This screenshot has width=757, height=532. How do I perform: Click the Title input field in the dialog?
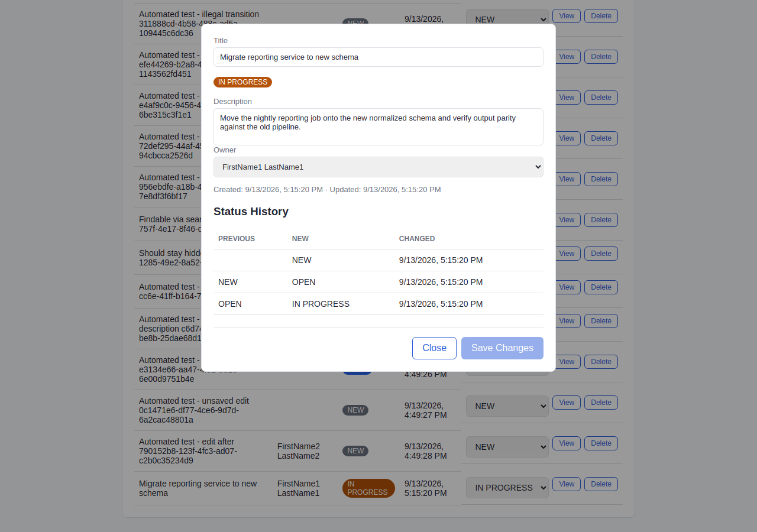pos(378,57)
